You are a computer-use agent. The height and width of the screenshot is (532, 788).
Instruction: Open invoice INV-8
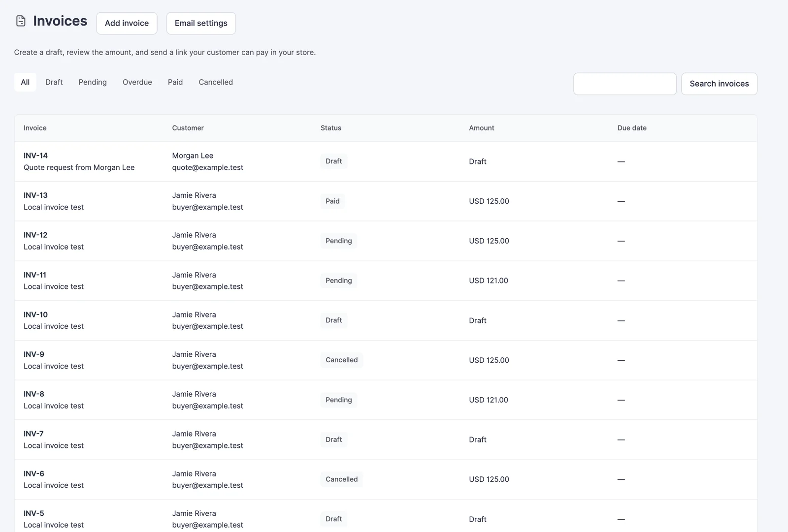coord(34,394)
